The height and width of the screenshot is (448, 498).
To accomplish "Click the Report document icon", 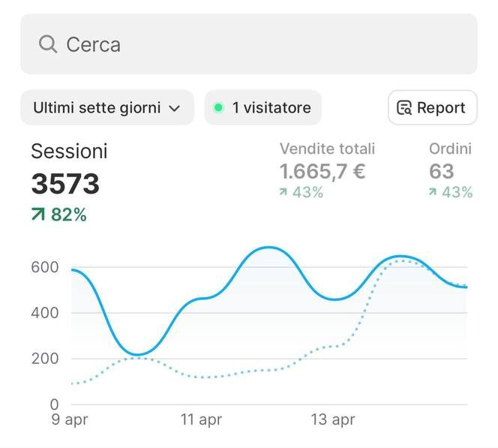I will [x=404, y=108].
